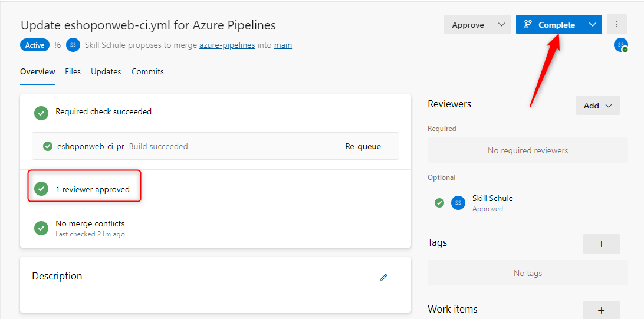The width and height of the screenshot is (644, 319).
Task: Click Skill Schule avatar in Optional reviewers
Action: coord(458,203)
